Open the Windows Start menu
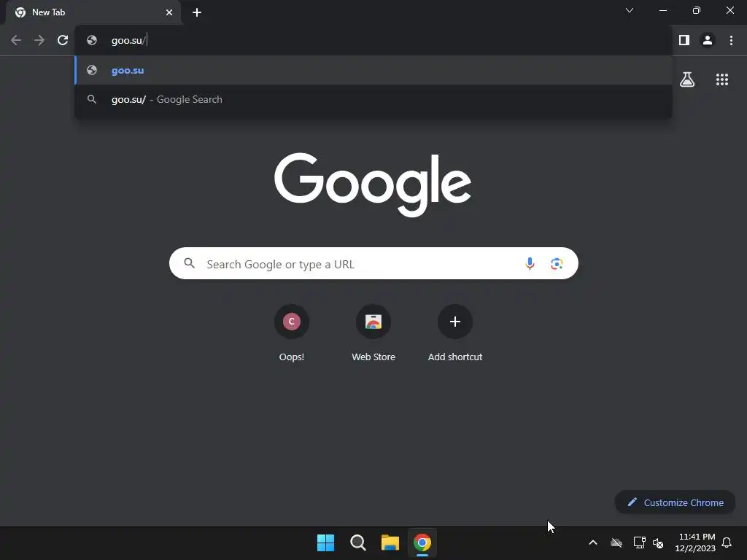Image resolution: width=747 pixels, height=560 pixels. (326, 542)
